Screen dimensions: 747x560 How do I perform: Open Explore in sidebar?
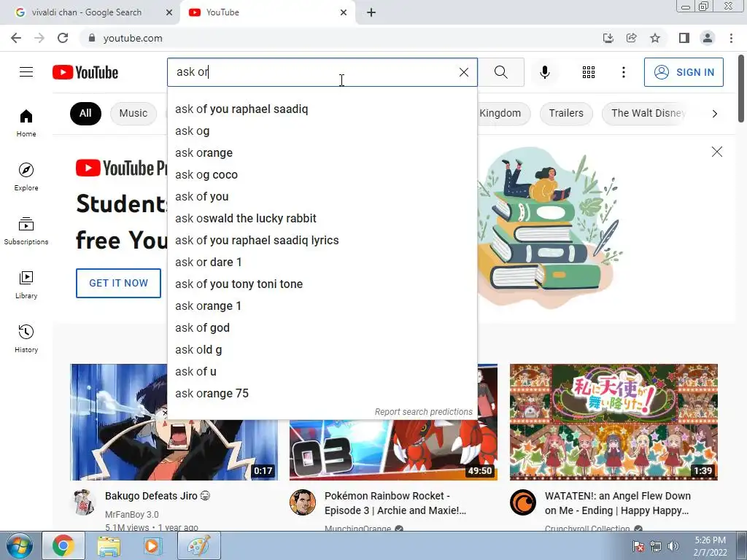(26, 176)
